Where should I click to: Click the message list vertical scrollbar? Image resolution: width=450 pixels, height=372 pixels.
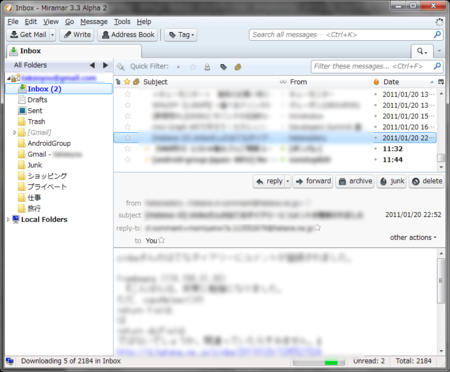[x=441, y=130]
